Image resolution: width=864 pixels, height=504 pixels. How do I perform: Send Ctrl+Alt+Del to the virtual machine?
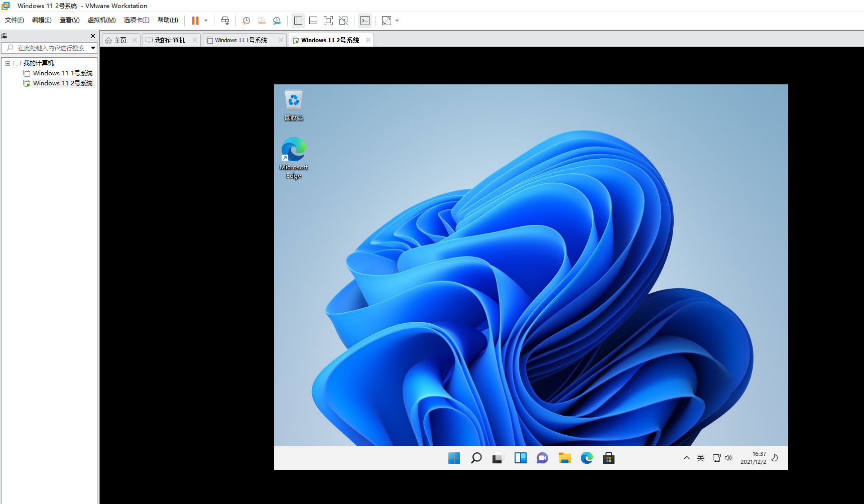[225, 21]
